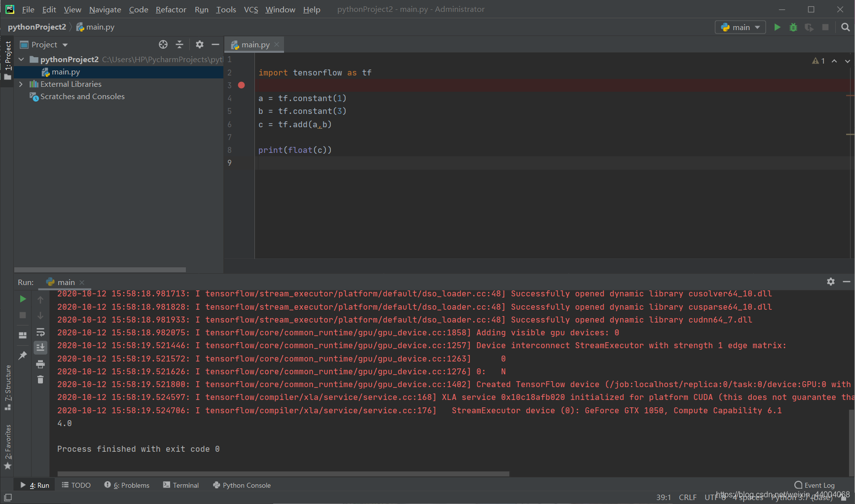Open the Refactor menu

point(171,9)
